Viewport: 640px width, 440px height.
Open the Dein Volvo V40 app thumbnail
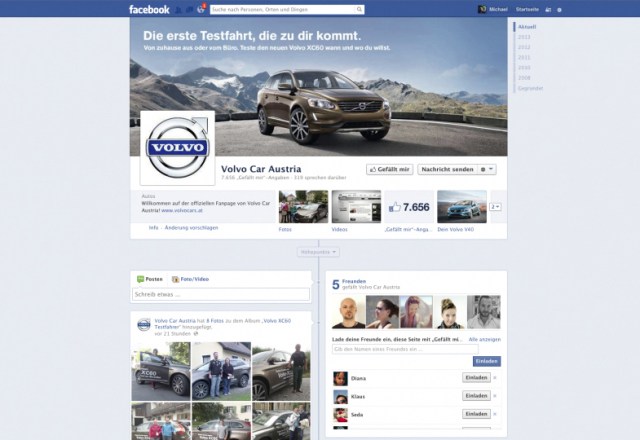462,207
